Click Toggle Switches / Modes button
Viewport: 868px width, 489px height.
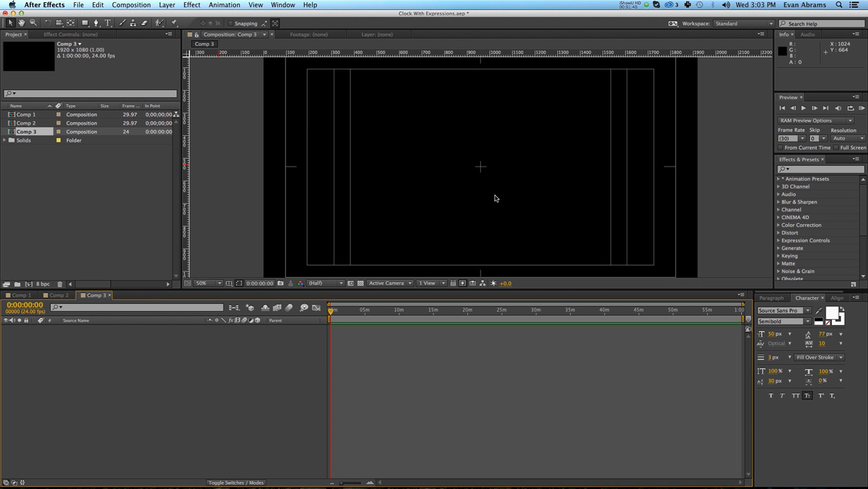236,483
